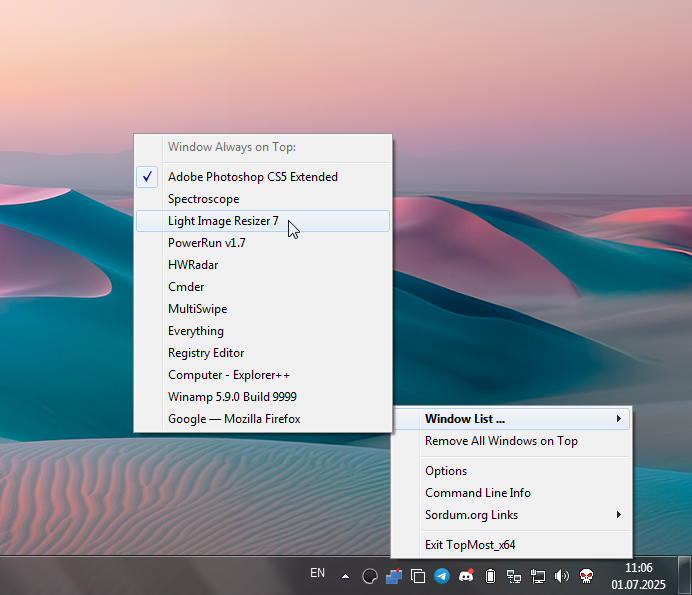This screenshot has width=692, height=595.
Task: Click the red skull tray icon
Action: [x=586, y=576]
